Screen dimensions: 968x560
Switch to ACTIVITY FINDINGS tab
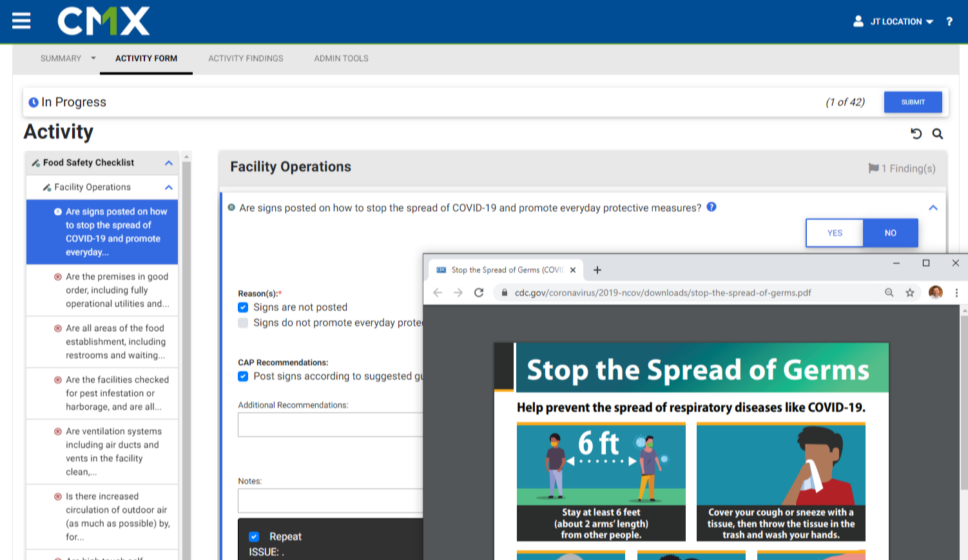point(246,58)
